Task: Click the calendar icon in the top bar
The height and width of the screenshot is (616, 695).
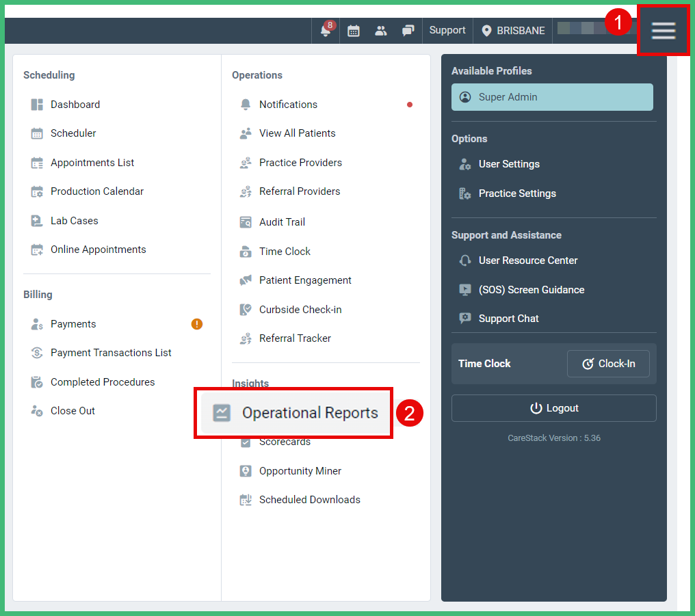Action: click(x=354, y=30)
